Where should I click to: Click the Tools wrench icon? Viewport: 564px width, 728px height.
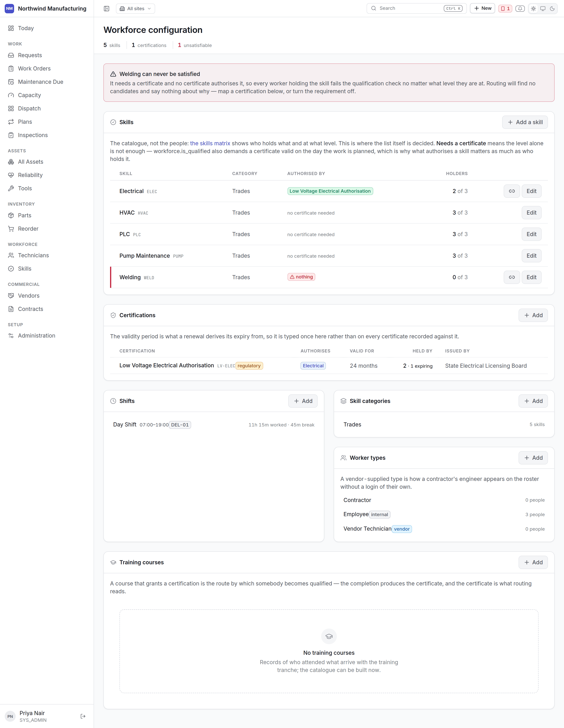pos(11,189)
